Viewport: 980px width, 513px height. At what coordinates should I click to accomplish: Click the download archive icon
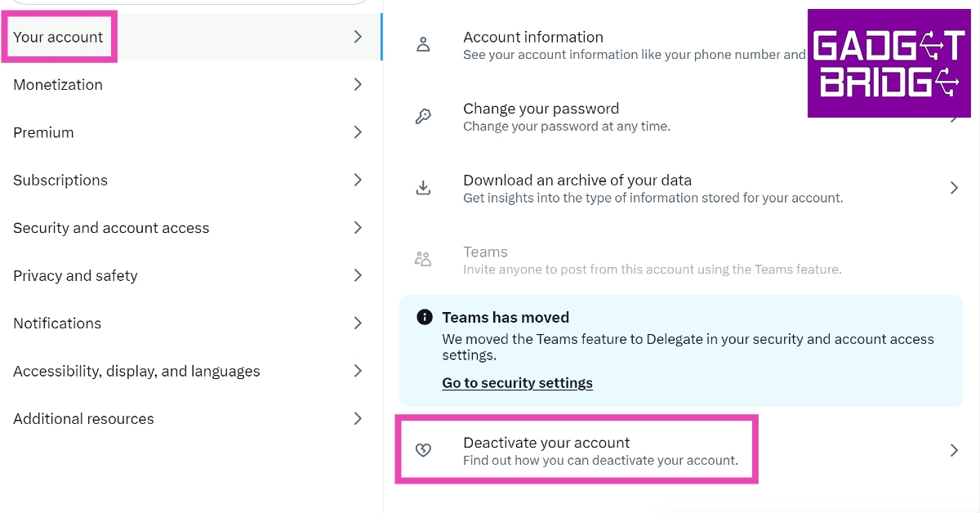tap(423, 188)
